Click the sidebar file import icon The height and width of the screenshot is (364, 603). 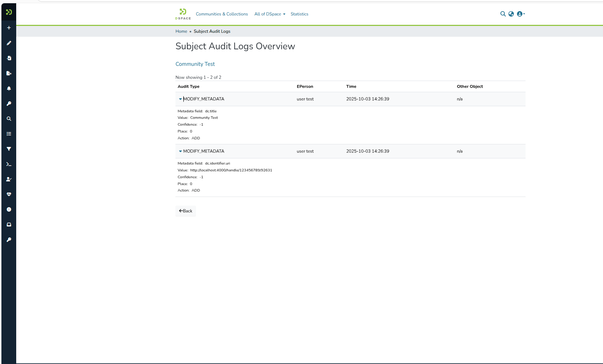point(9,58)
